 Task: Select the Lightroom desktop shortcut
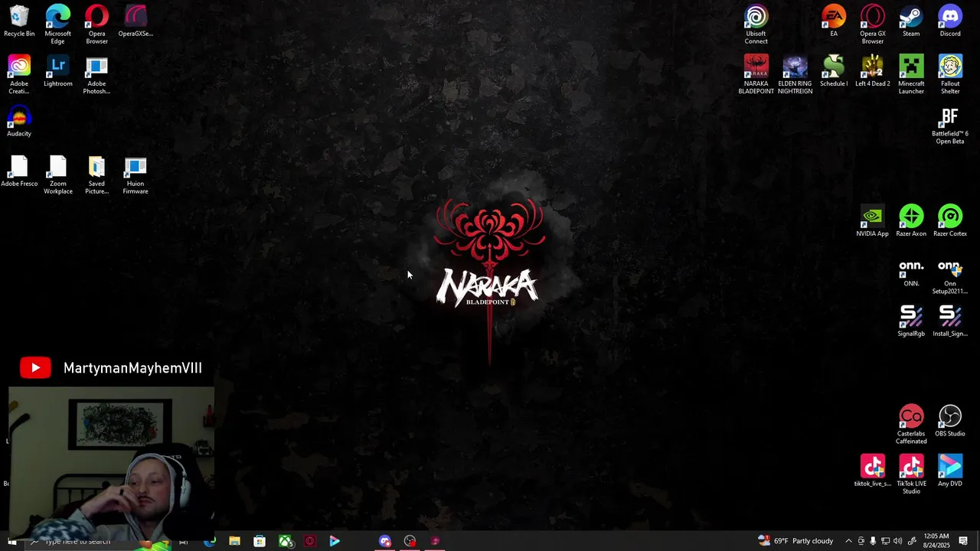click(58, 71)
